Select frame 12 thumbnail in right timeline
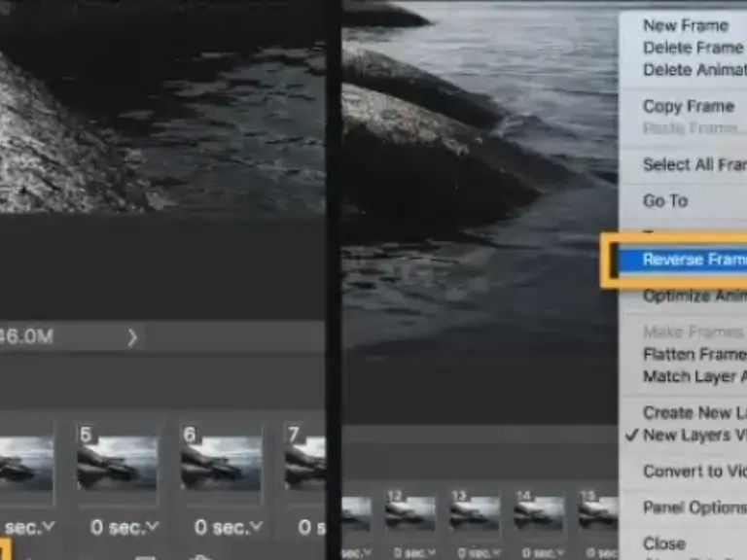This screenshot has width=747, height=560. (409, 511)
